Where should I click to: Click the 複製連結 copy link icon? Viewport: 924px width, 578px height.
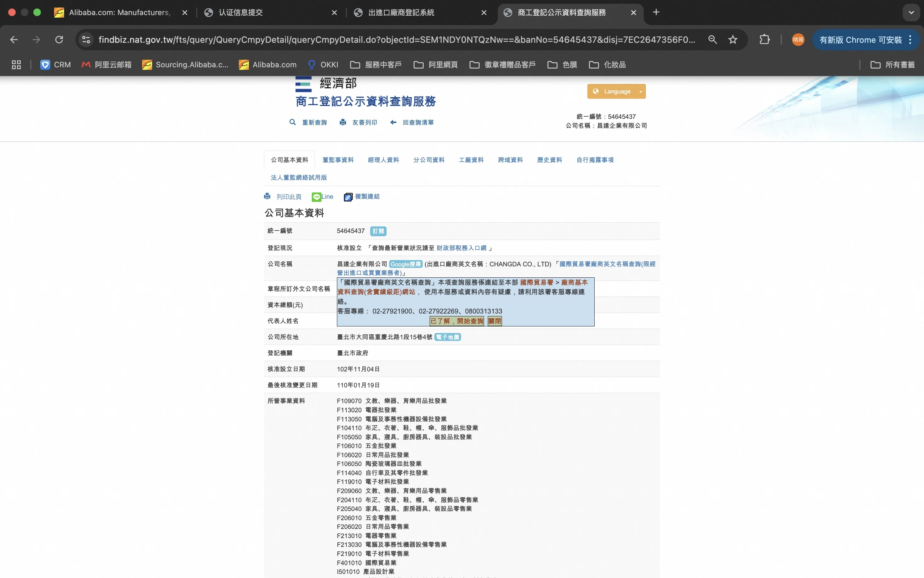pyautogui.click(x=348, y=197)
